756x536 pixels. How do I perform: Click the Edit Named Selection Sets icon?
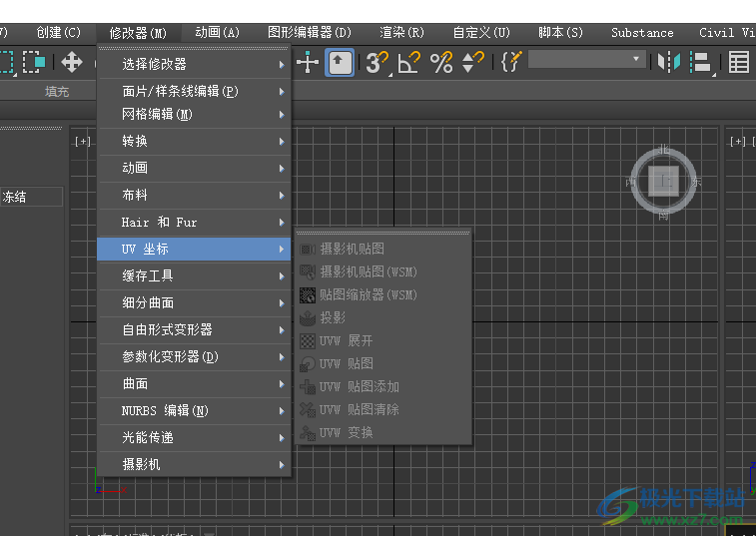pyautogui.click(x=511, y=62)
